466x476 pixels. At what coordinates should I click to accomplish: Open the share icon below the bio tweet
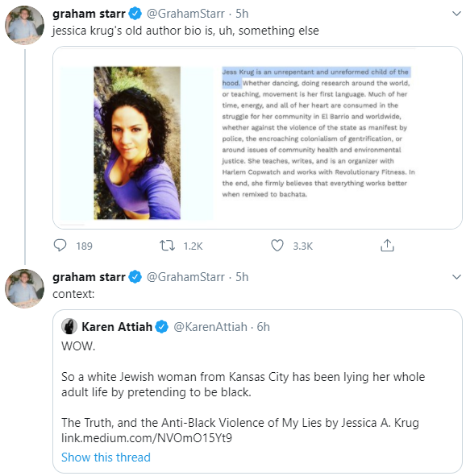387,246
